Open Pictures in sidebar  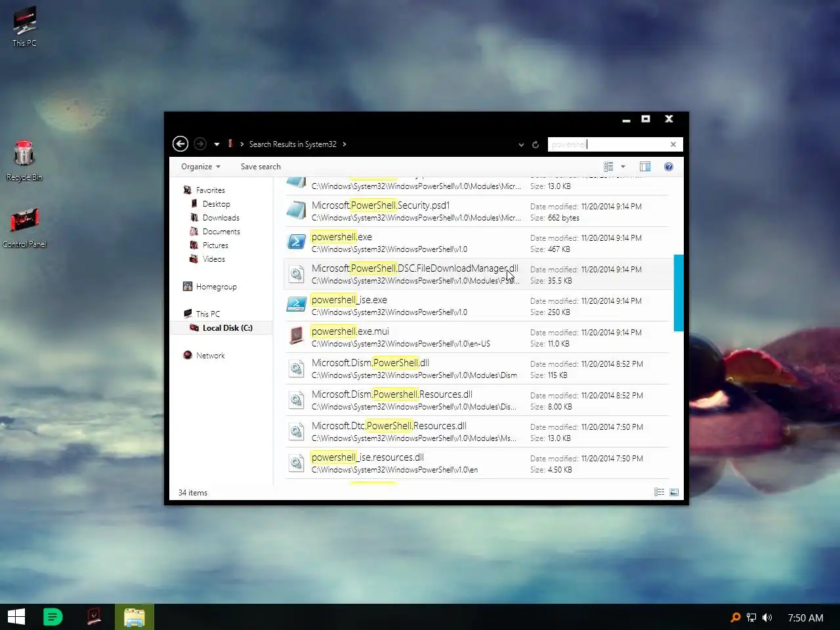[215, 245]
